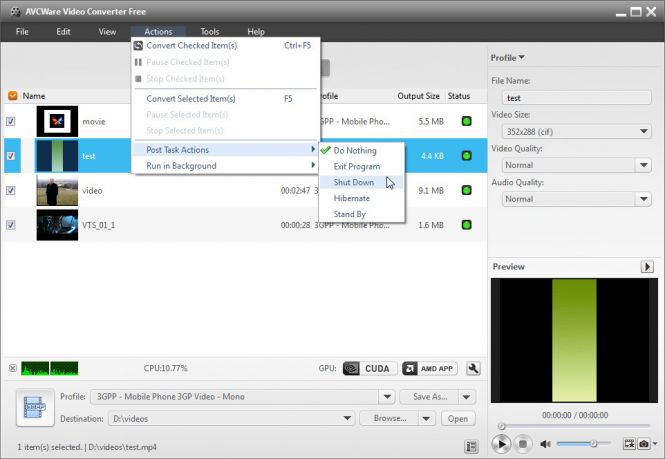Click the CUDA GPU acceleration button

(x=369, y=368)
